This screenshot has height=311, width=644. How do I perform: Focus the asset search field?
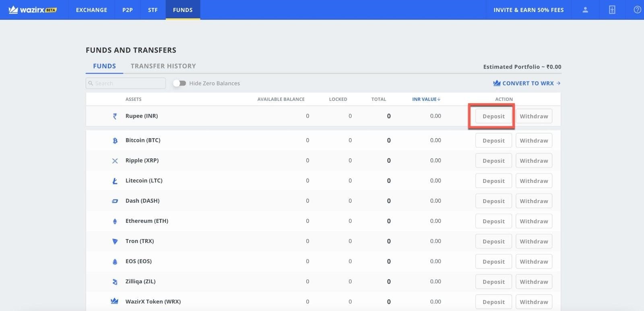click(x=126, y=83)
